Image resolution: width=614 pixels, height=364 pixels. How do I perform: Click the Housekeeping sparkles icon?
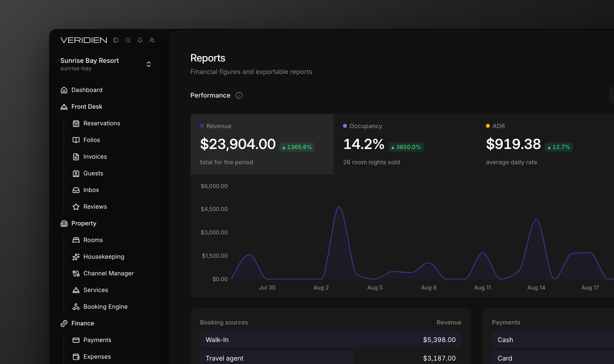pos(76,257)
